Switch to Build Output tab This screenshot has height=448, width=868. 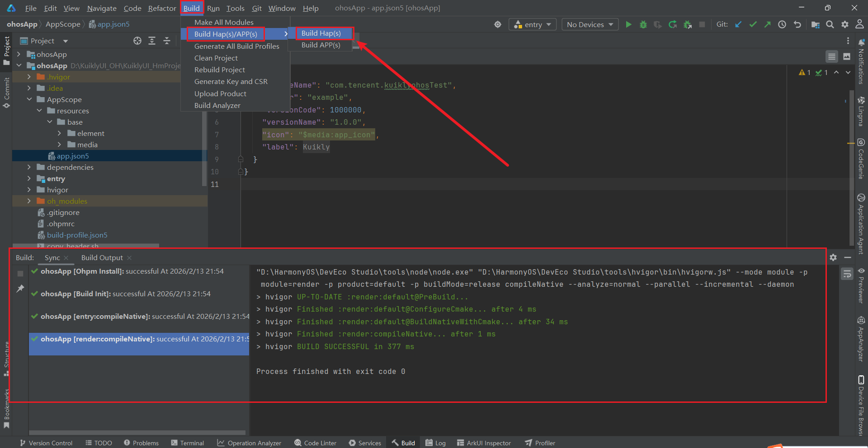click(x=102, y=257)
